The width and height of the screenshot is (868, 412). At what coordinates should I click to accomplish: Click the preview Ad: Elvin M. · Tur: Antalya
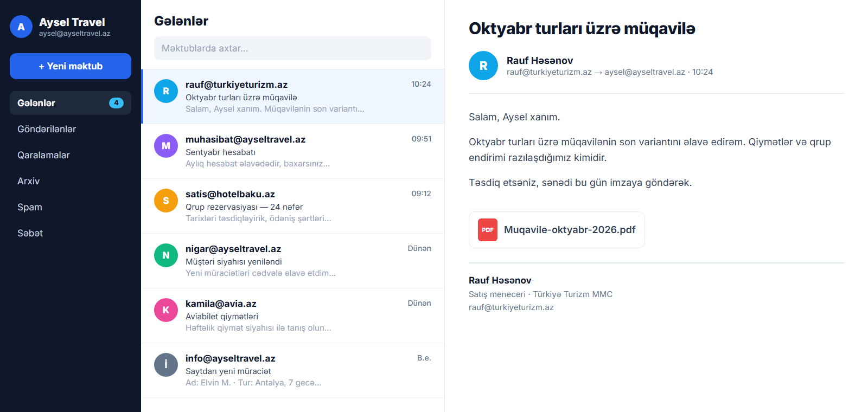tap(253, 383)
